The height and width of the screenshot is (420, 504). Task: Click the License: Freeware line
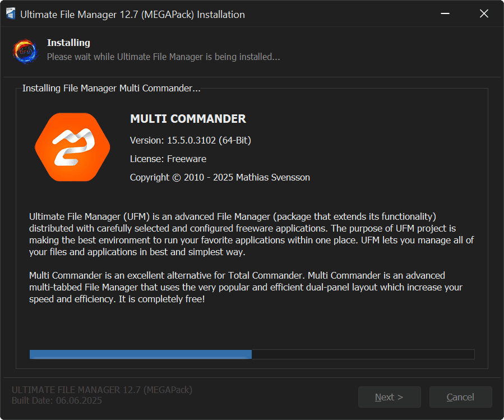[168, 159]
